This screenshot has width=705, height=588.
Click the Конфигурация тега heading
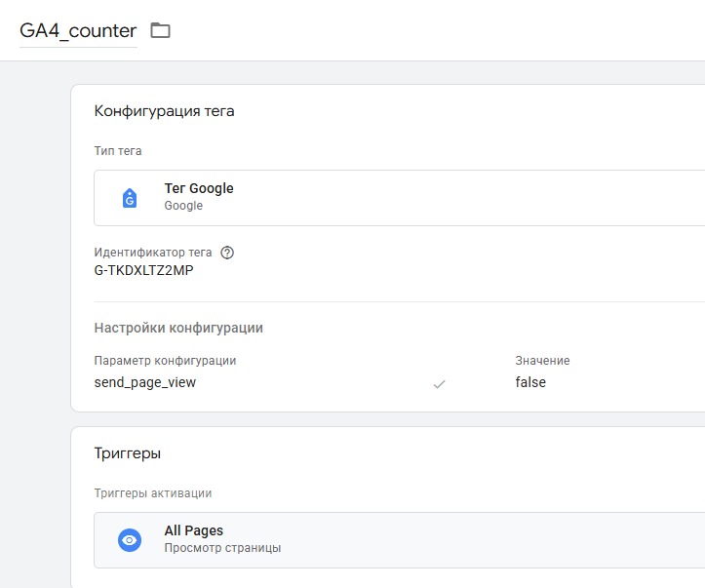[x=164, y=111]
